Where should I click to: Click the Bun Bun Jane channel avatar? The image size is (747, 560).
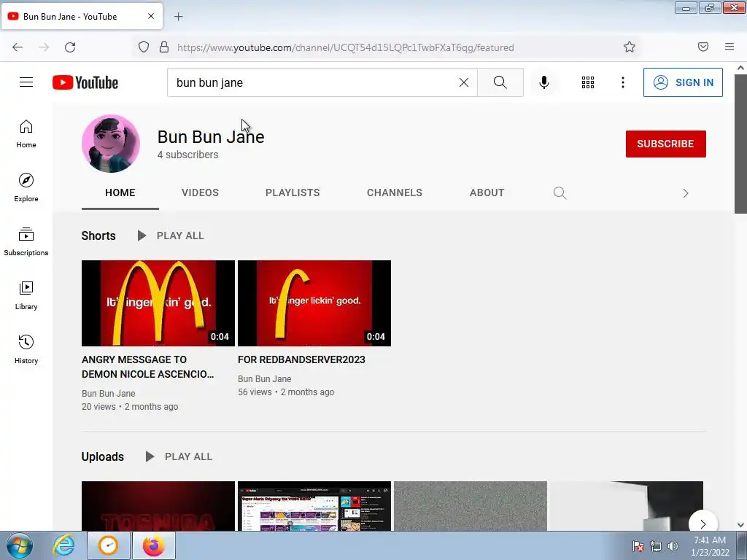pyautogui.click(x=111, y=144)
